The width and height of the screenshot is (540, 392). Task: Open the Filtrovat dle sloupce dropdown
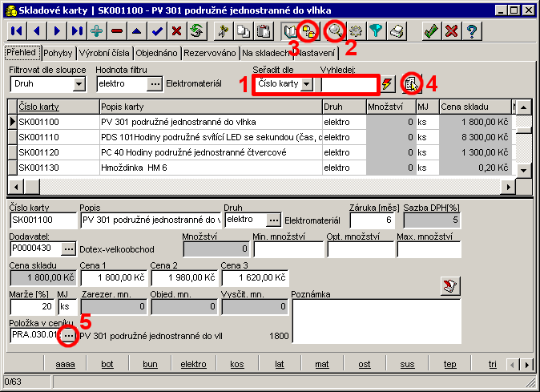(79, 84)
